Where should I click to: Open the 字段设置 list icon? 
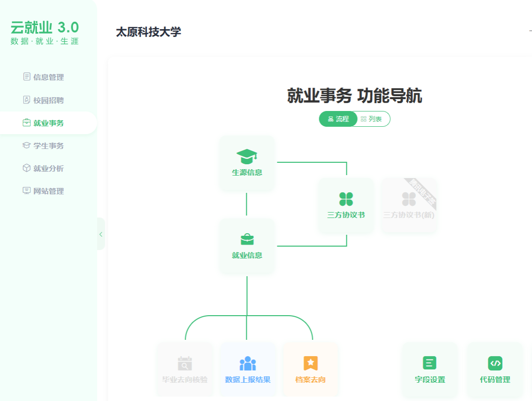tap(429, 364)
